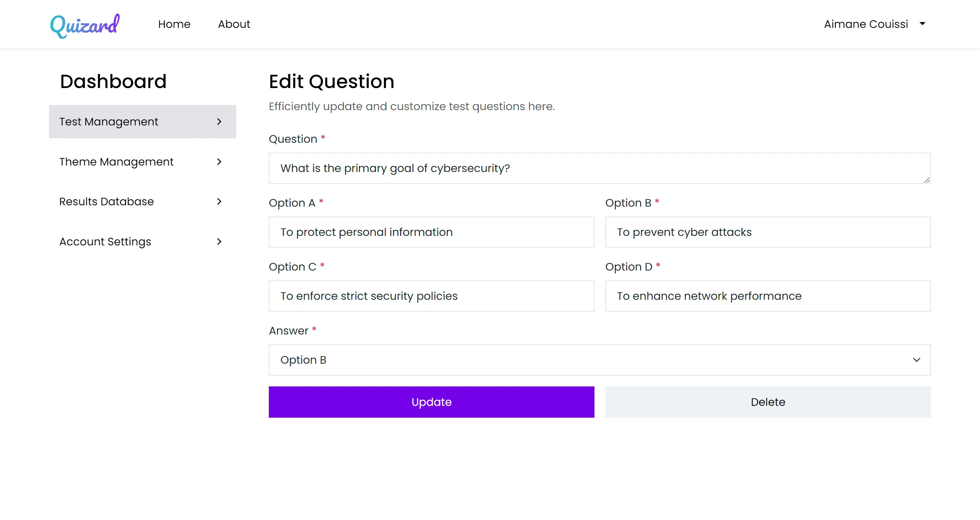Select the Answer combo box showing Option B
The image size is (980, 520).
[600, 360]
